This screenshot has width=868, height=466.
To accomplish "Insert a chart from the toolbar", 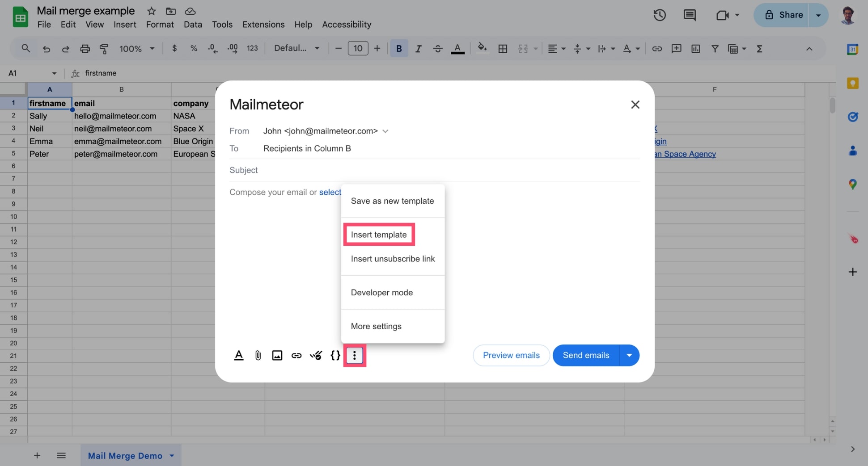I will 695,49.
